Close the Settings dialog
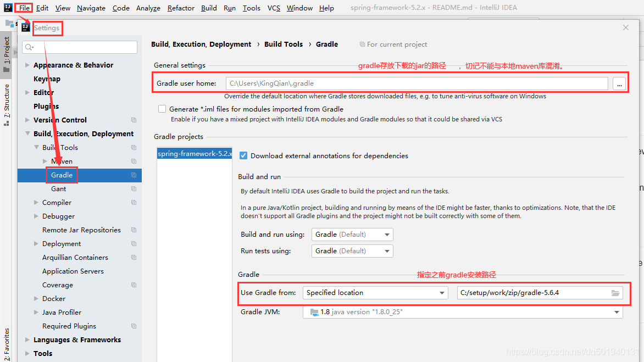644x362 pixels. click(x=625, y=27)
